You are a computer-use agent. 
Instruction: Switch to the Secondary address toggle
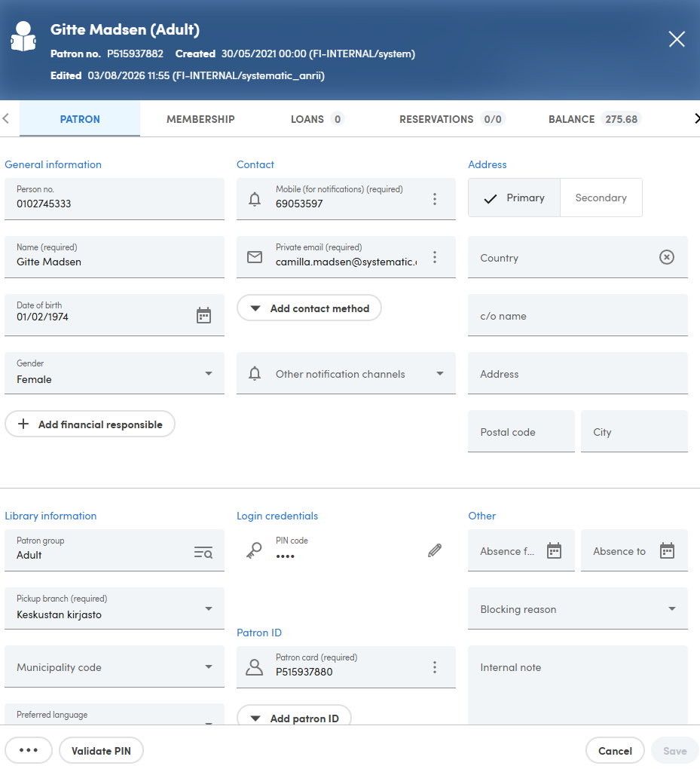click(601, 198)
